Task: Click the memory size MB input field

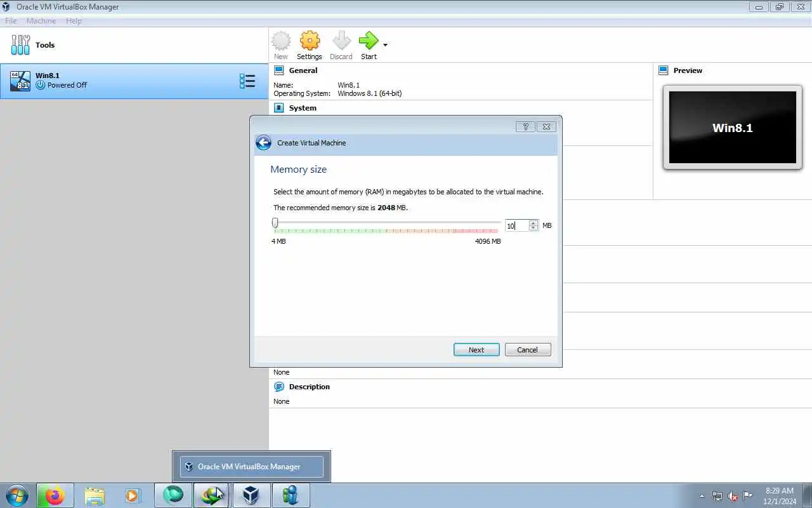Action: coord(516,225)
